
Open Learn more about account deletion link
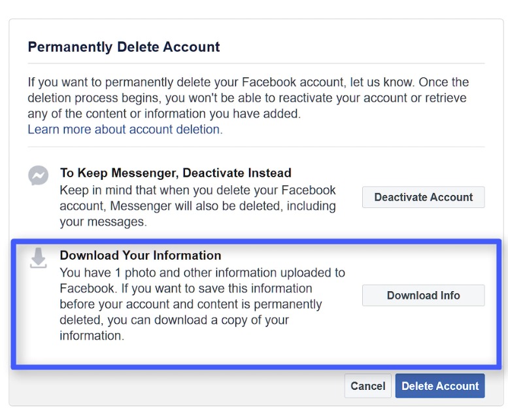125,130
